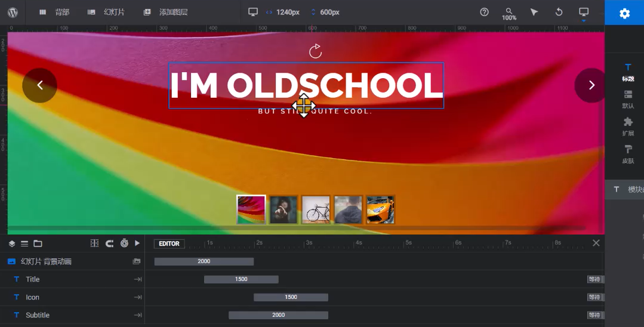This screenshot has height=327, width=644.
Task: Click the undo history icon
Action: tap(559, 12)
